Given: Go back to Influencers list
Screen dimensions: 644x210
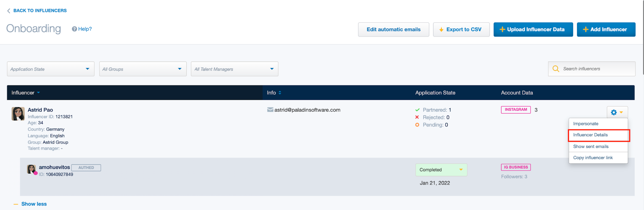Looking at the screenshot, I should pyautogui.click(x=40, y=11).
